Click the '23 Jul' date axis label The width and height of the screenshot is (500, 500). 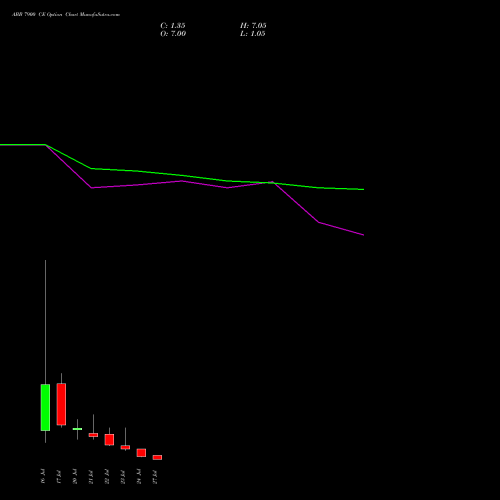click(123, 476)
